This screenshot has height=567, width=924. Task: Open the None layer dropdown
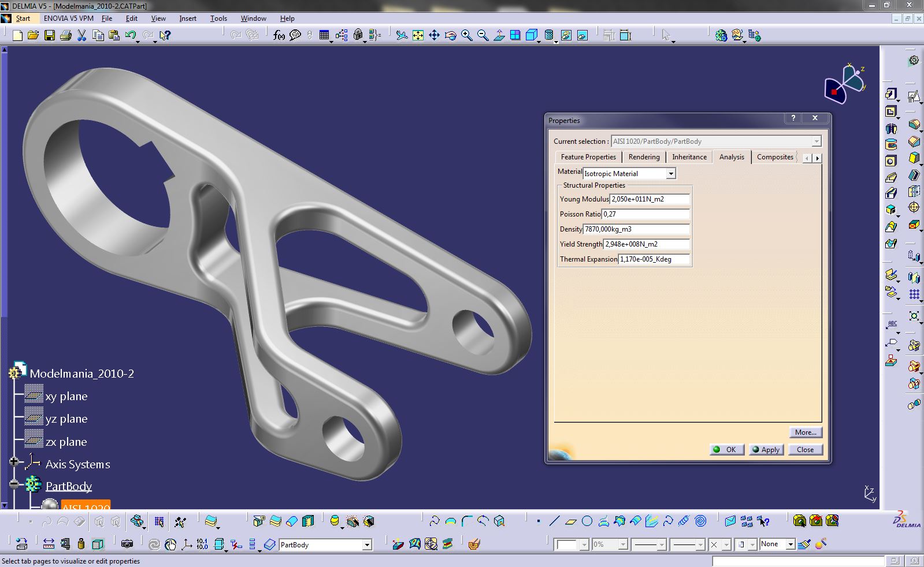790,544
